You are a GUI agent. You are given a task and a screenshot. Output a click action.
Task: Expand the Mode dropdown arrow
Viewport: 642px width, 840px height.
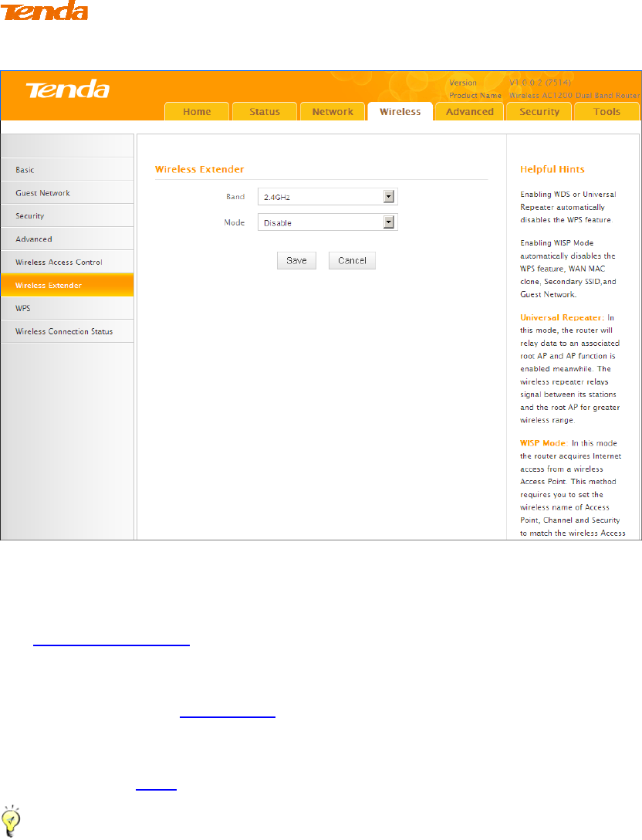tap(389, 222)
